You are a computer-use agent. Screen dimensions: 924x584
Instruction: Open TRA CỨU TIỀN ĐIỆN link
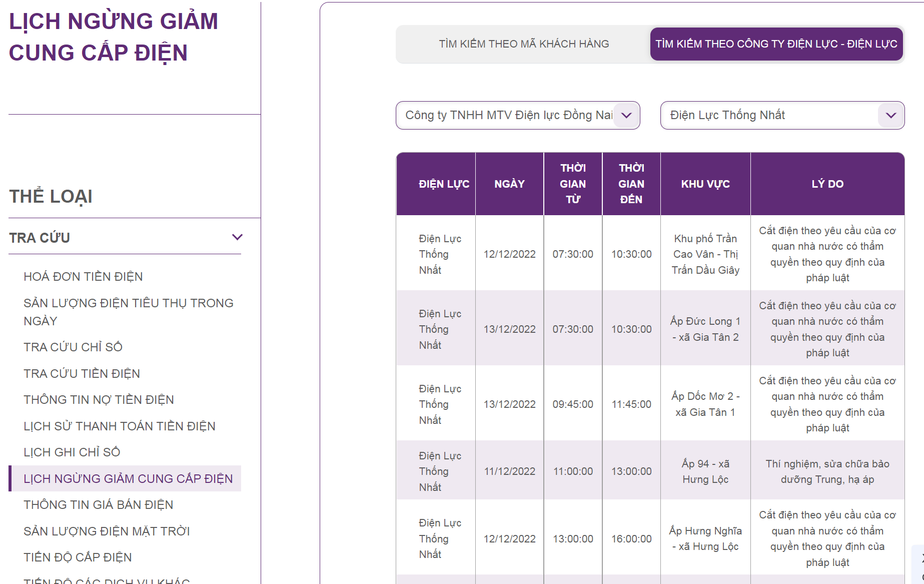82,373
